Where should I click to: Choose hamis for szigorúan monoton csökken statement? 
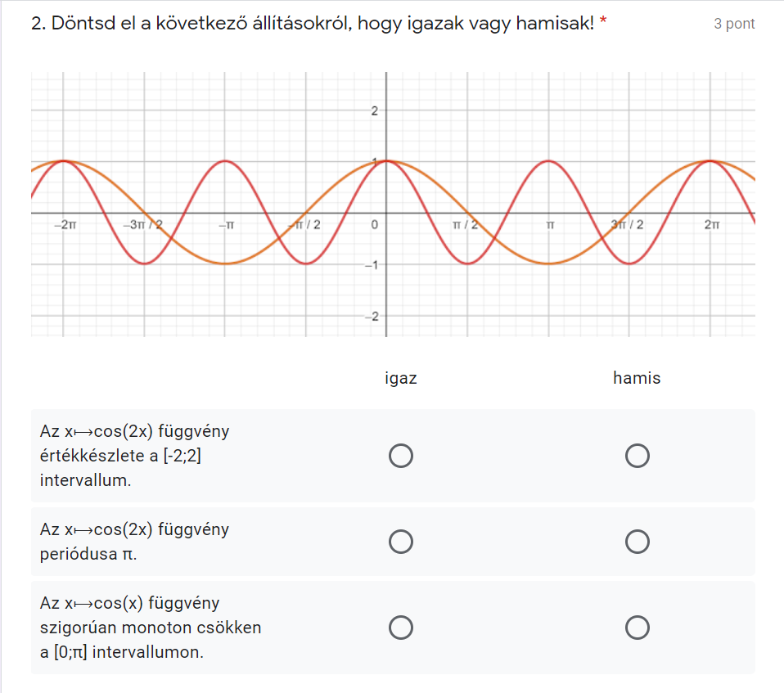point(637,628)
